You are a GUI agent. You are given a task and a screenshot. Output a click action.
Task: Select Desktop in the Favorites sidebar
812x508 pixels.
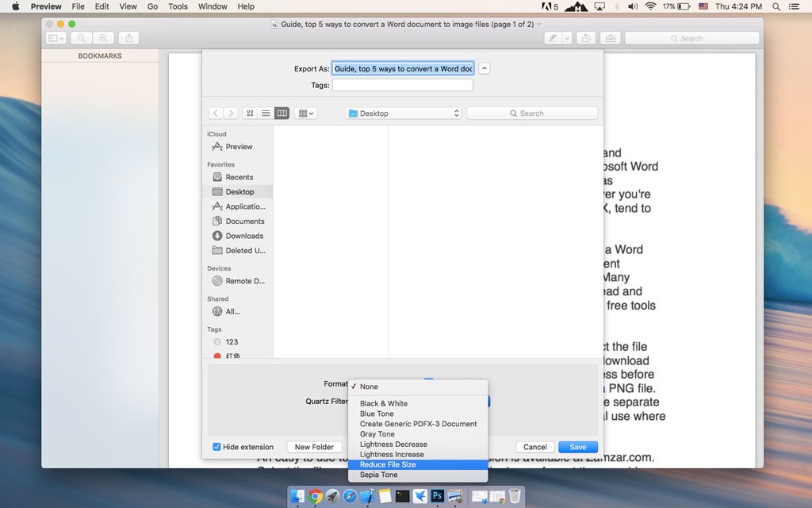[x=237, y=191]
